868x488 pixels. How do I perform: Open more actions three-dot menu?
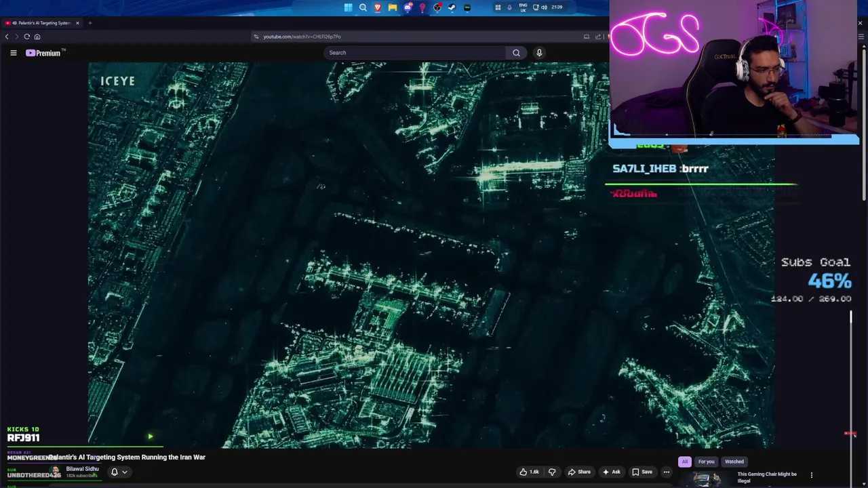[667, 472]
